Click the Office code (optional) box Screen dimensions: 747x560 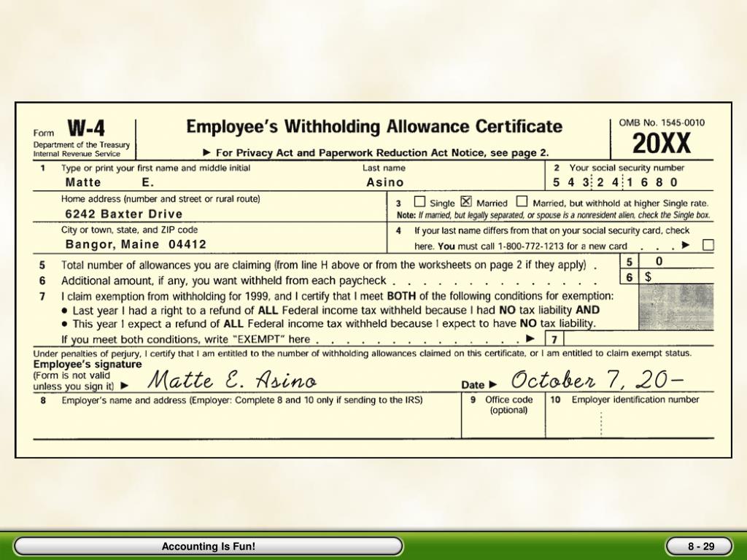tap(503, 415)
